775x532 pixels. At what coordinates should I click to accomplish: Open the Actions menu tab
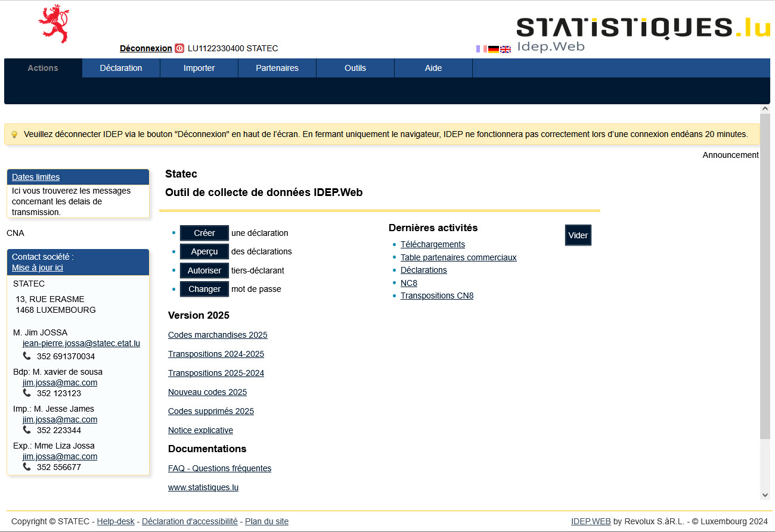(x=43, y=68)
